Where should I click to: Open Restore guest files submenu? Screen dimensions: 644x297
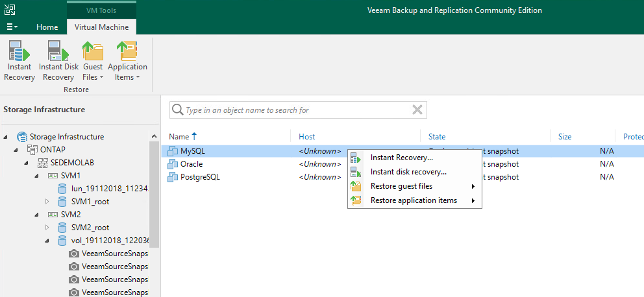click(414, 186)
